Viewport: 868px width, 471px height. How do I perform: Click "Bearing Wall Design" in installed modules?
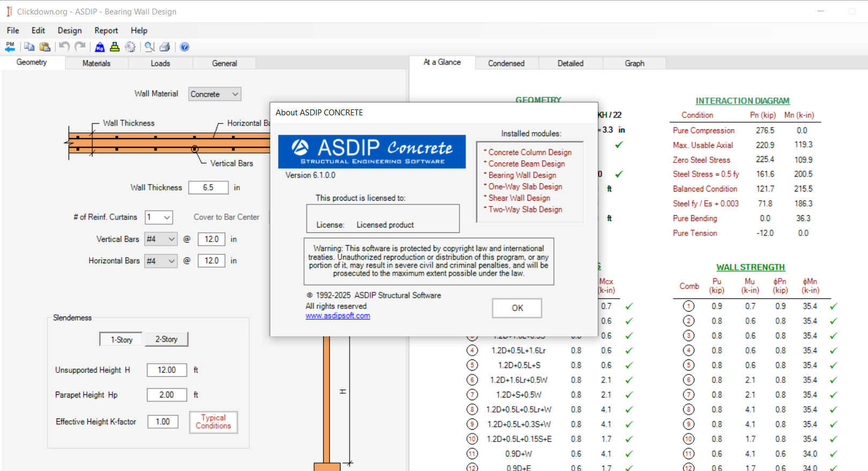pyautogui.click(x=522, y=175)
